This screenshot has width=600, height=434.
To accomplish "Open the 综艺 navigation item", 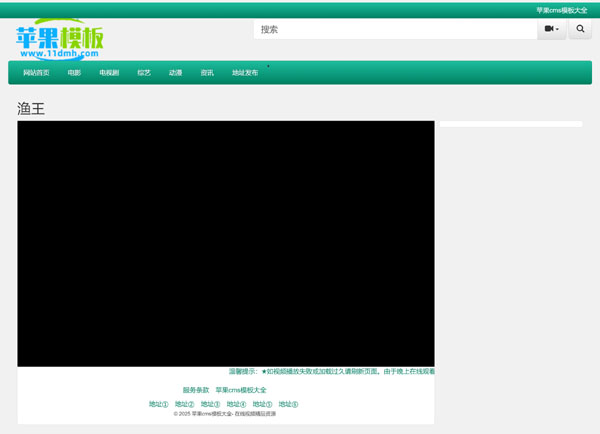I will 144,73.
